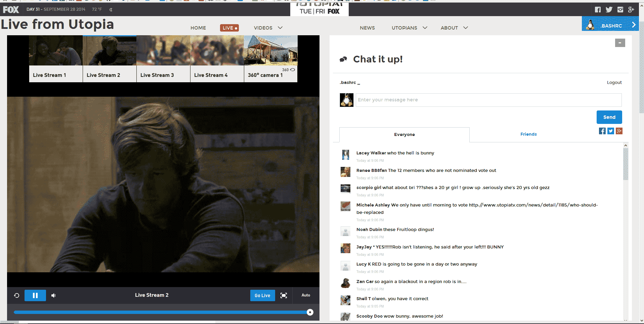The height and width of the screenshot is (324, 644).
Task: Select the Live Stream 3 thumbnail
Action: pyautogui.click(x=163, y=59)
